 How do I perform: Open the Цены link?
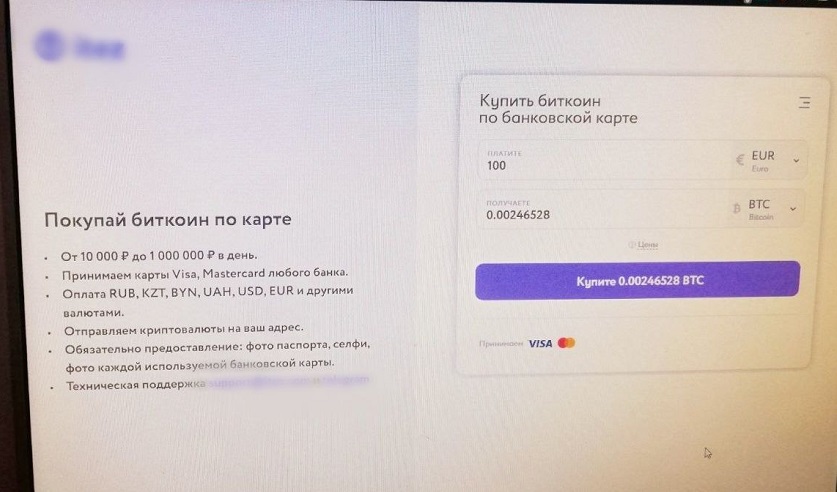click(x=648, y=244)
